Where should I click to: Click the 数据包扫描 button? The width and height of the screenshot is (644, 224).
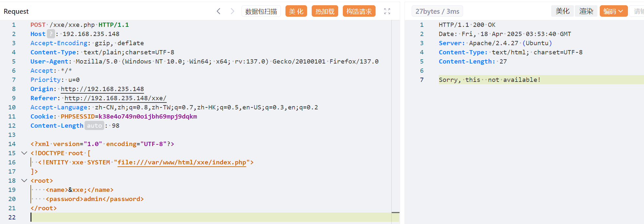[261, 11]
